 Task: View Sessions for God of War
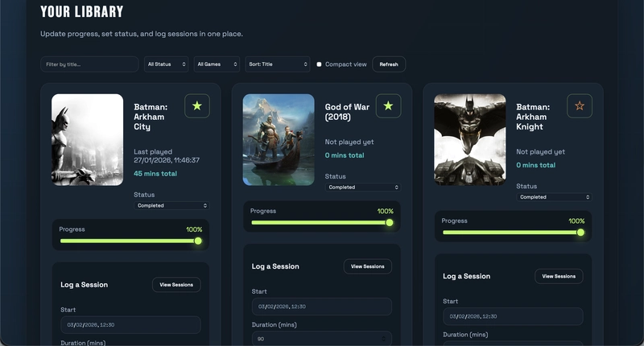pyautogui.click(x=368, y=266)
